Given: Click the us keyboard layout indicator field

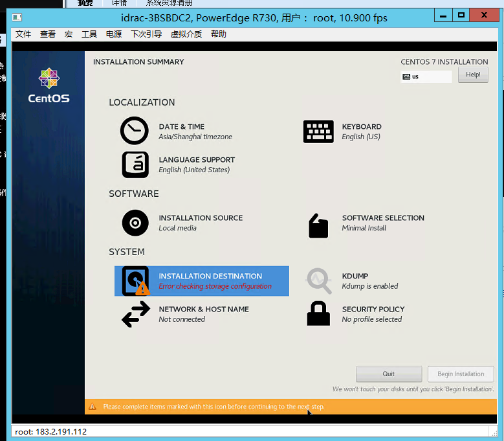Looking at the screenshot, I should (426, 76).
